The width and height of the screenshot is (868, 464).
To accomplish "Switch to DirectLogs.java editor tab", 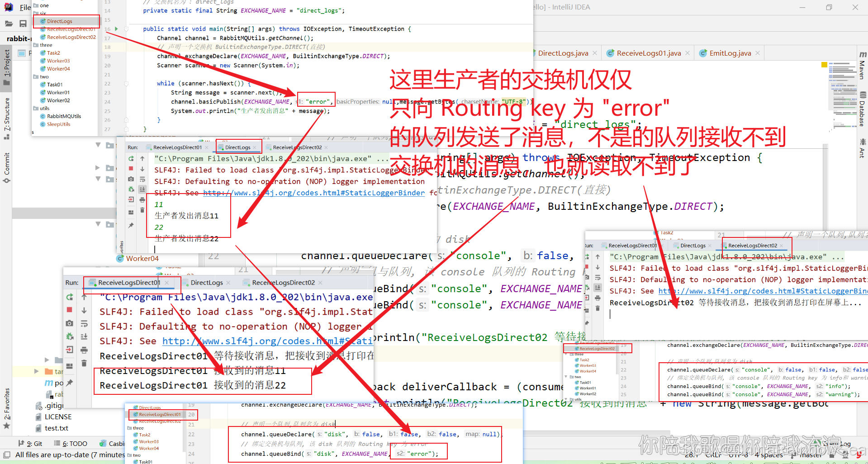I will point(563,53).
